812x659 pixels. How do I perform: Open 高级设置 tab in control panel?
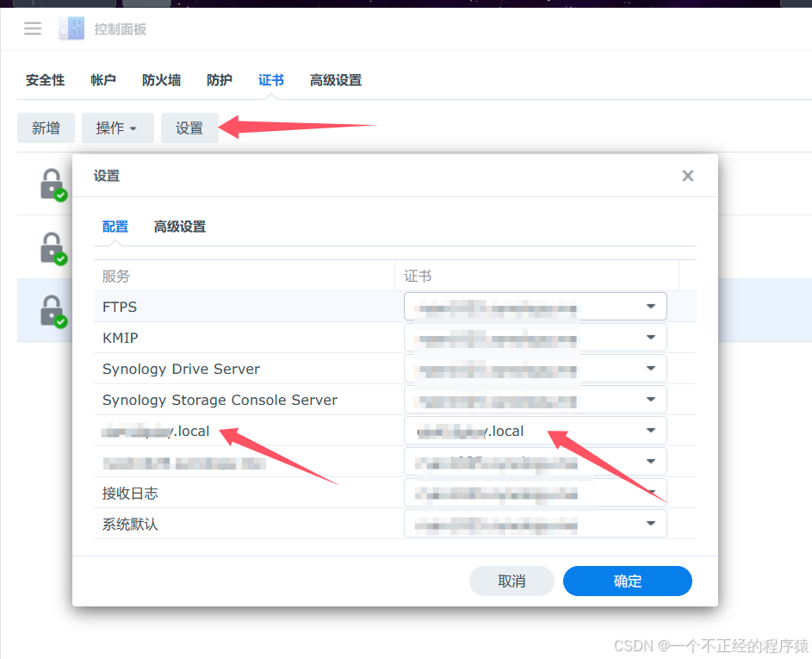(x=336, y=80)
